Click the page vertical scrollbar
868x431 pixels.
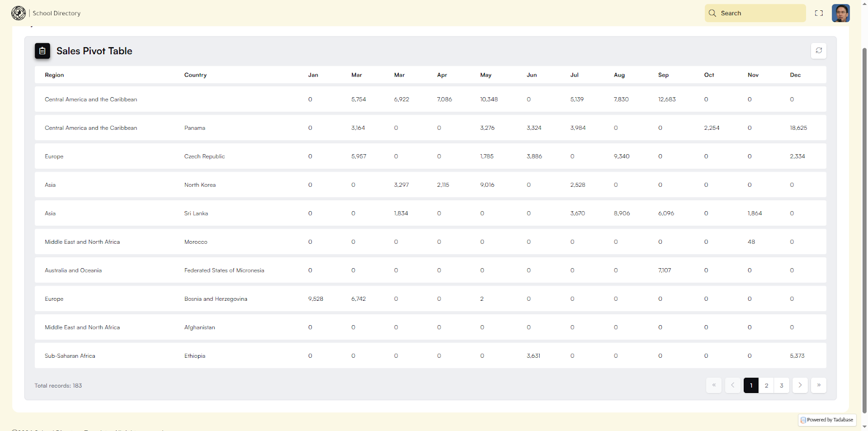864,217
